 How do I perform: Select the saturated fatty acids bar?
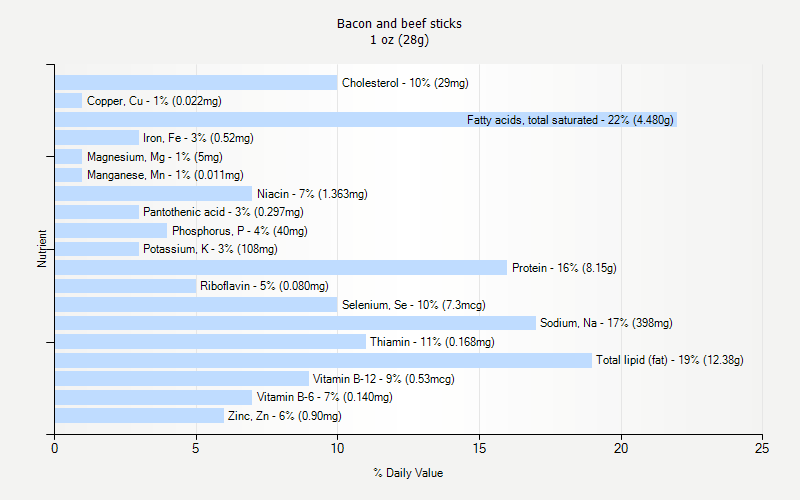pos(366,119)
